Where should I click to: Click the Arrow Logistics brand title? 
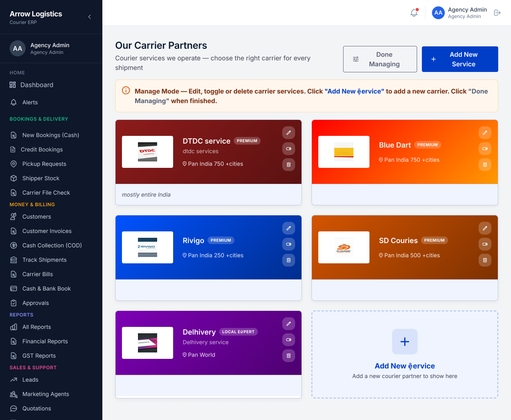[x=36, y=14]
